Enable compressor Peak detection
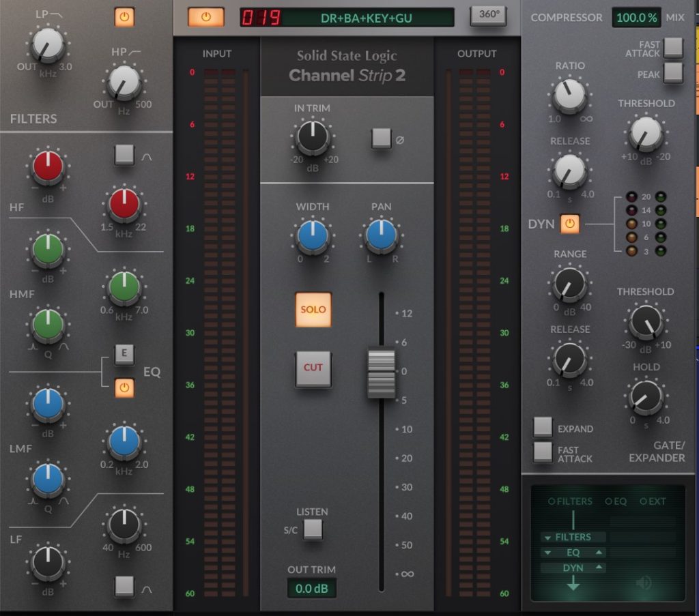Screen dimensions: 699x616 [673, 73]
